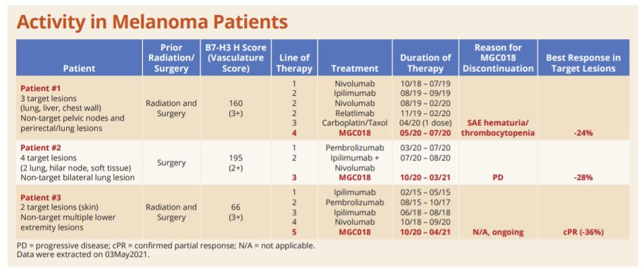Image resolution: width=644 pixels, height=271 pixels.
Task: Click the 'Patient #2' label
Action: coord(40,148)
